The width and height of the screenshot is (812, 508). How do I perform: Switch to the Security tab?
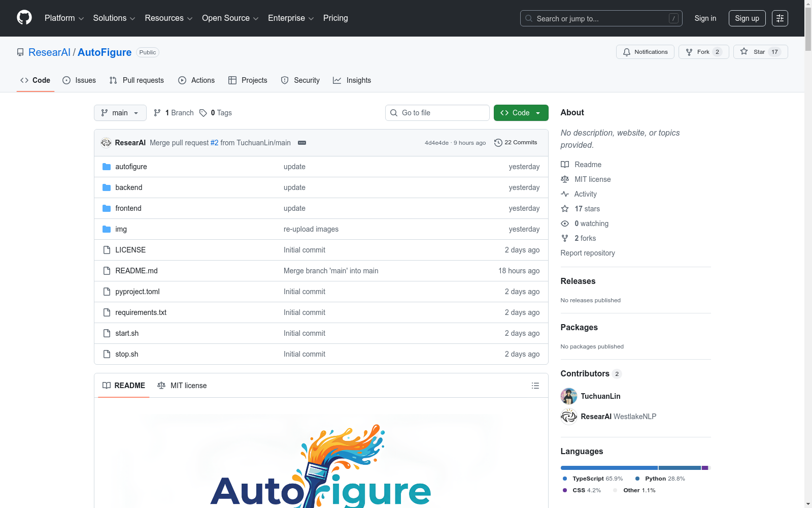(300, 80)
